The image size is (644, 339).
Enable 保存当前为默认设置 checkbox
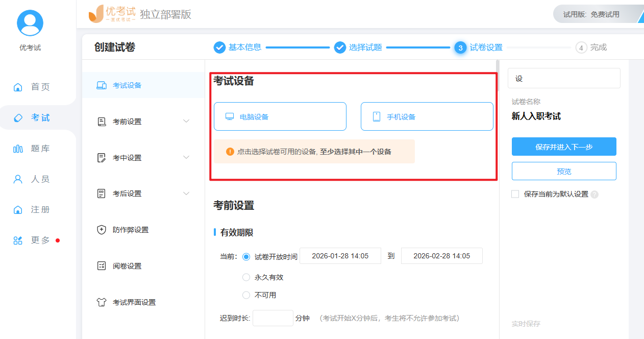click(515, 194)
